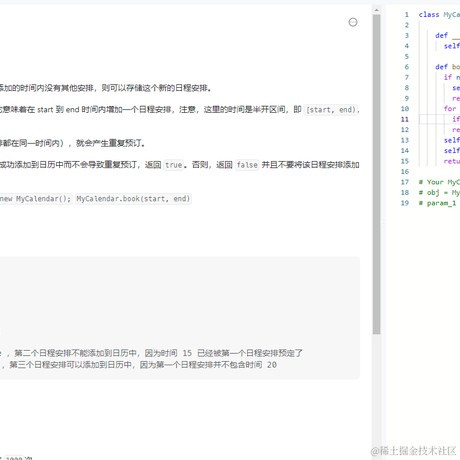This screenshot has width=460, height=460.
Task: Click example explanation text mentioning time 20
Action: [138, 365]
